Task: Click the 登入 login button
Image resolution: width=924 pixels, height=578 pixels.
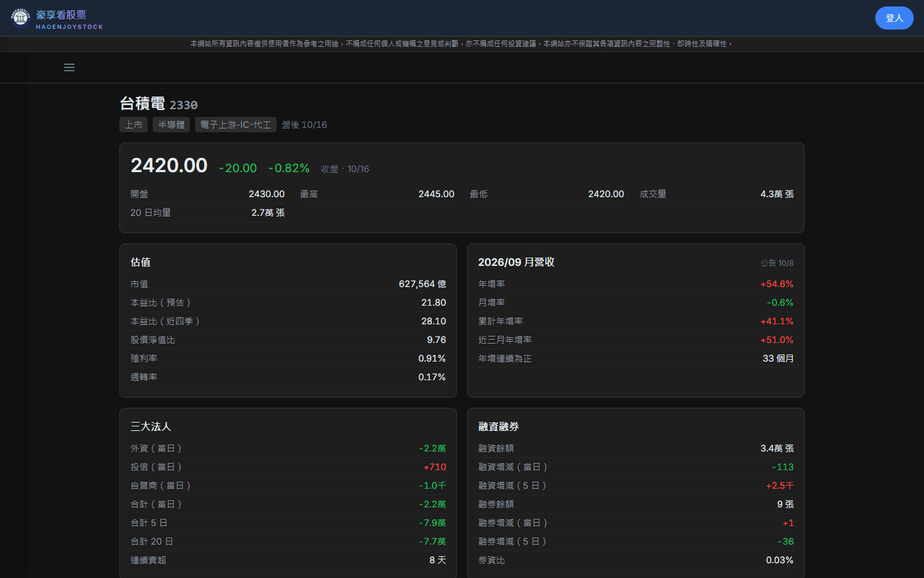Action: pyautogui.click(x=894, y=18)
